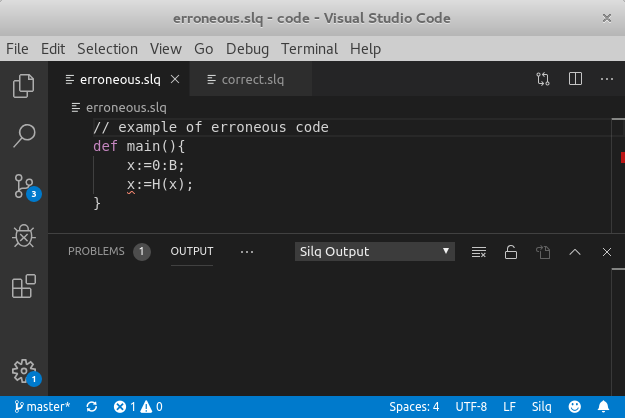Open the Silq Output channel dropdown

pos(375,252)
